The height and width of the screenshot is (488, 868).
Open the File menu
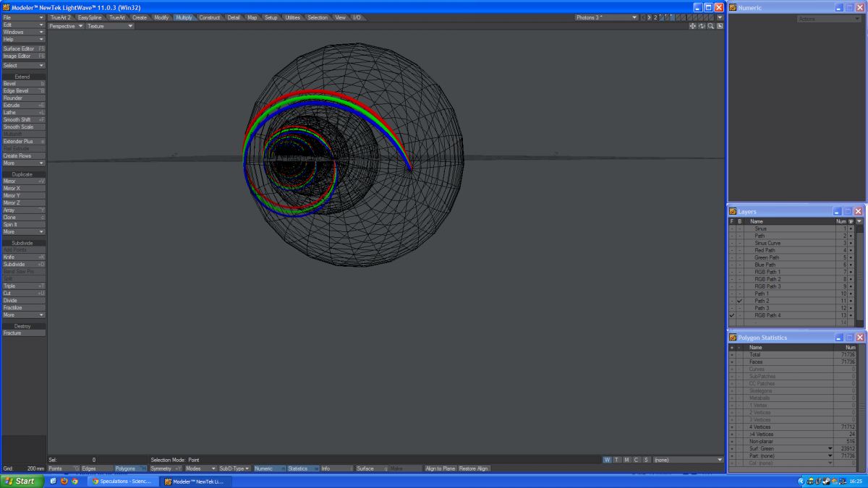[23, 17]
